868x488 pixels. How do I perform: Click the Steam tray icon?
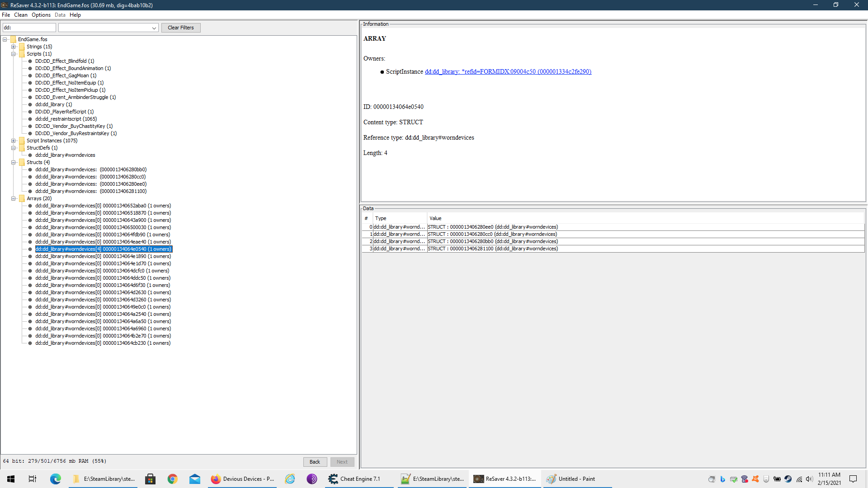[x=788, y=479]
